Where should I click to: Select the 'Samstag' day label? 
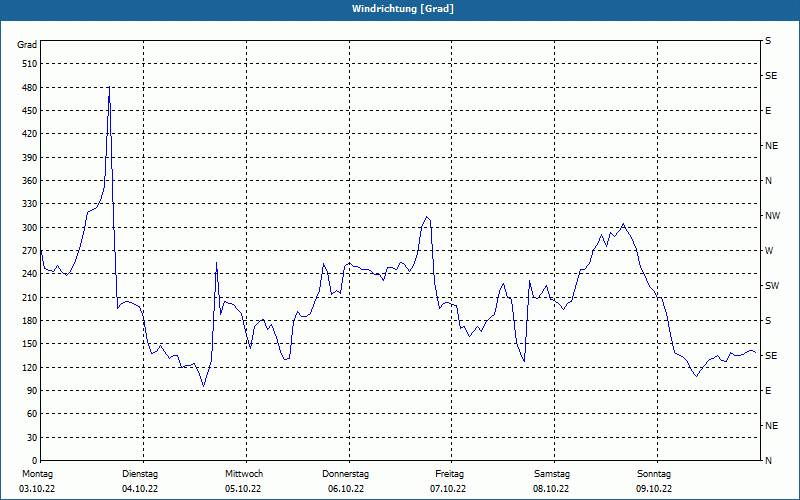[552, 474]
